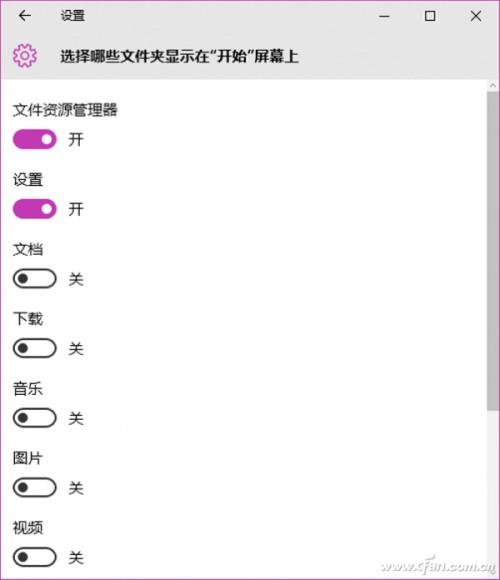Click the 关 status next to 图片
Screen dimensions: 500x580
pyautogui.click(x=76, y=488)
